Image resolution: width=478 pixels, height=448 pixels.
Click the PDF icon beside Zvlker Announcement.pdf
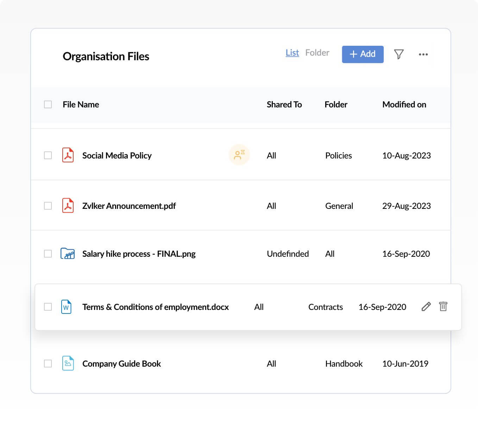tap(68, 205)
